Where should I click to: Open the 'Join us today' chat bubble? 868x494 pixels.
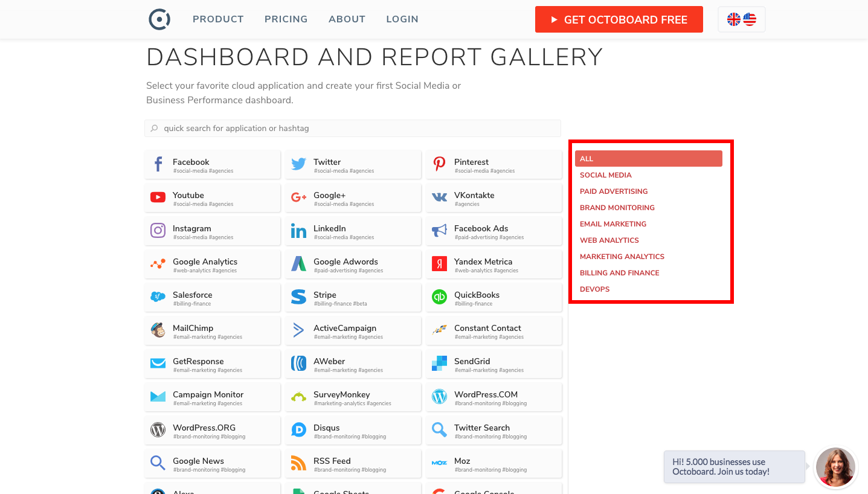[x=735, y=467]
